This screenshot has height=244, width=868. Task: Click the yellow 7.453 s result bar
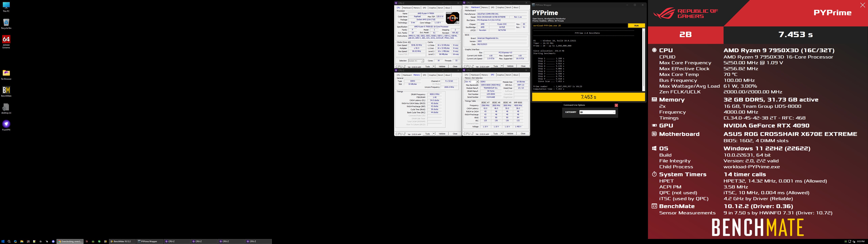click(x=589, y=97)
